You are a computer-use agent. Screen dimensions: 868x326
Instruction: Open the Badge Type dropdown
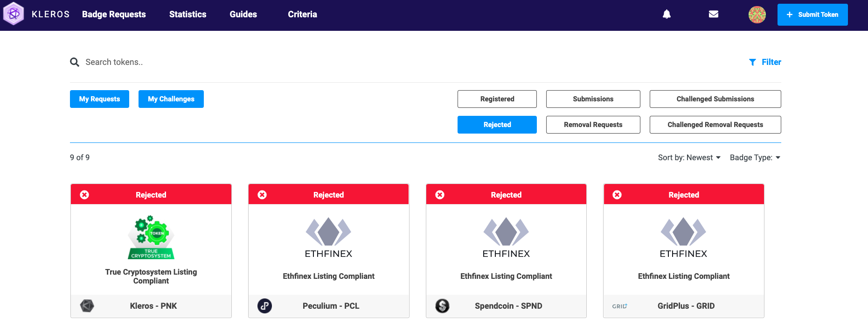point(755,157)
